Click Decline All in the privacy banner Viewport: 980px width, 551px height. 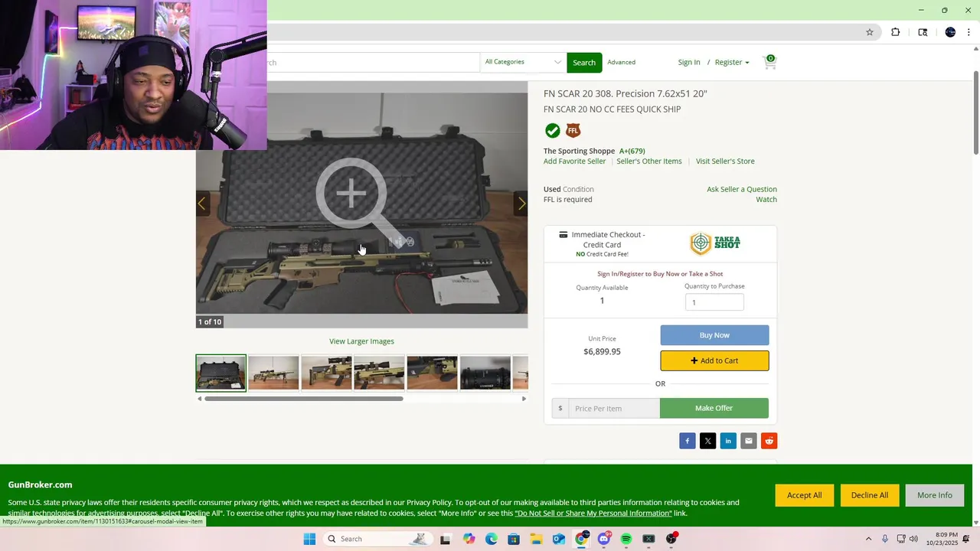pyautogui.click(x=870, y=495)
